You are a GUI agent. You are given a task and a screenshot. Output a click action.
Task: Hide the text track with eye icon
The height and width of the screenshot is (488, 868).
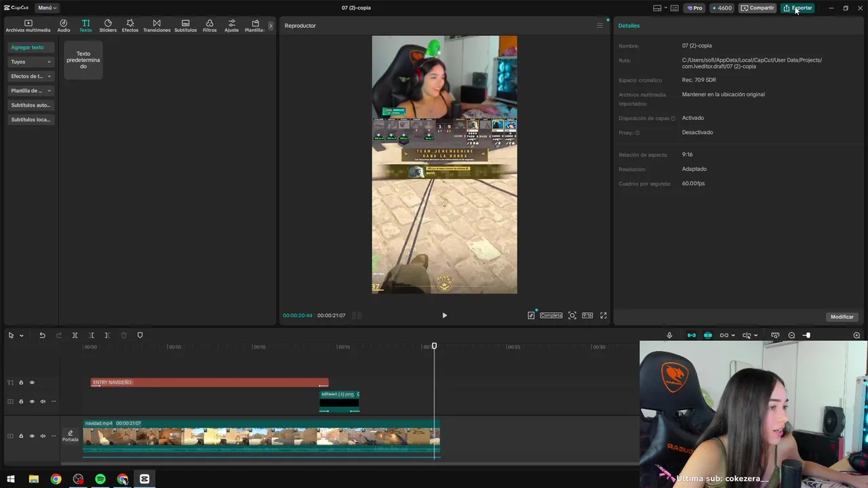(x=32, y=383)
